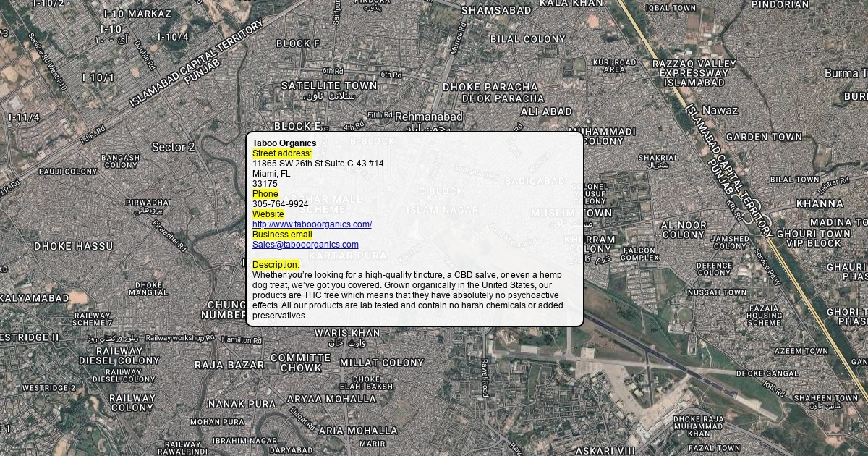
Task: Click the Askari VIII map label
Action: [605, 451]
